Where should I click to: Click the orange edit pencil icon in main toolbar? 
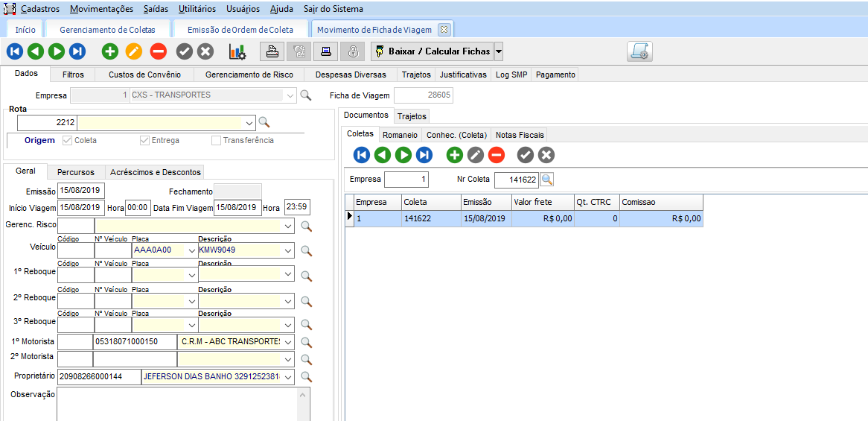coord(134,51)
